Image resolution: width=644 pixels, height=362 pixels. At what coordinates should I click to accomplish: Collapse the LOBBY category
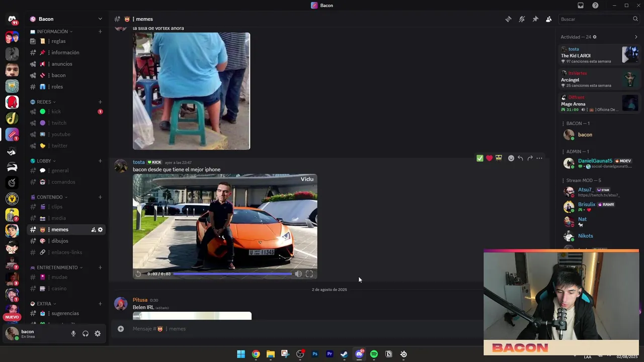pos(44,161)
